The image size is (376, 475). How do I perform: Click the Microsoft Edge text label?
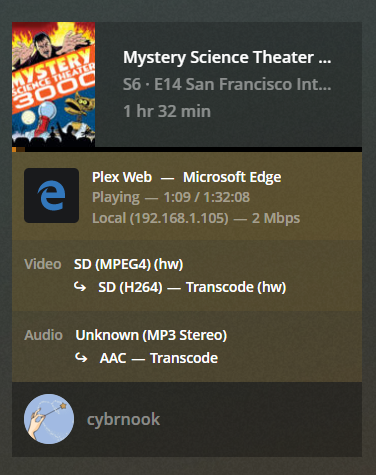tap(232, 177)
